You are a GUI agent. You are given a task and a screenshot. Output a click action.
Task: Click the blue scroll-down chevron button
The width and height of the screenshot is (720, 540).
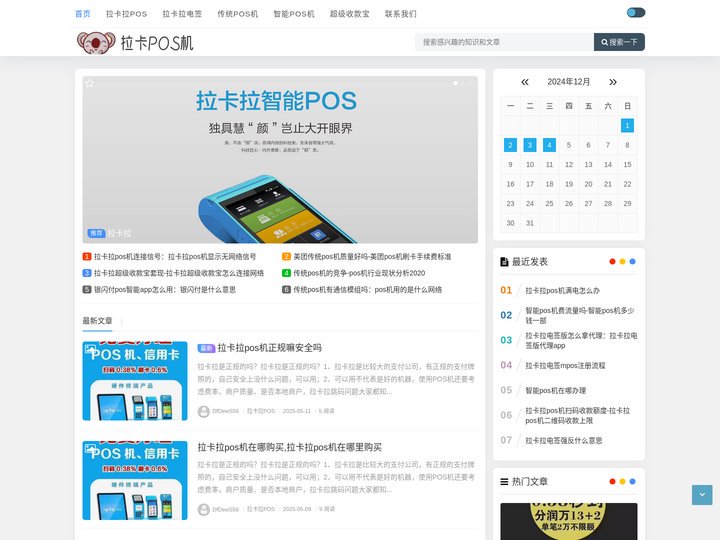click(702, 495)
